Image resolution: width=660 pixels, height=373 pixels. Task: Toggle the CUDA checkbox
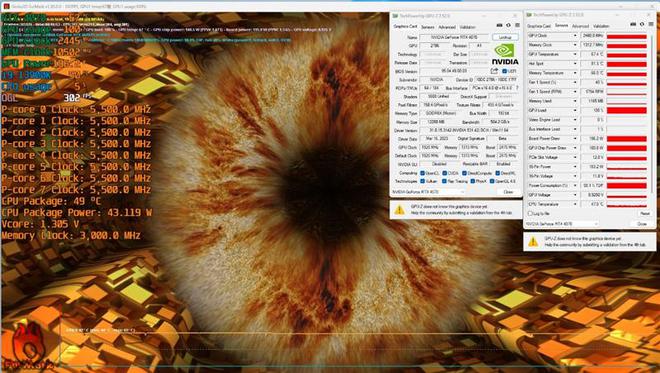(x=444, y=173)
